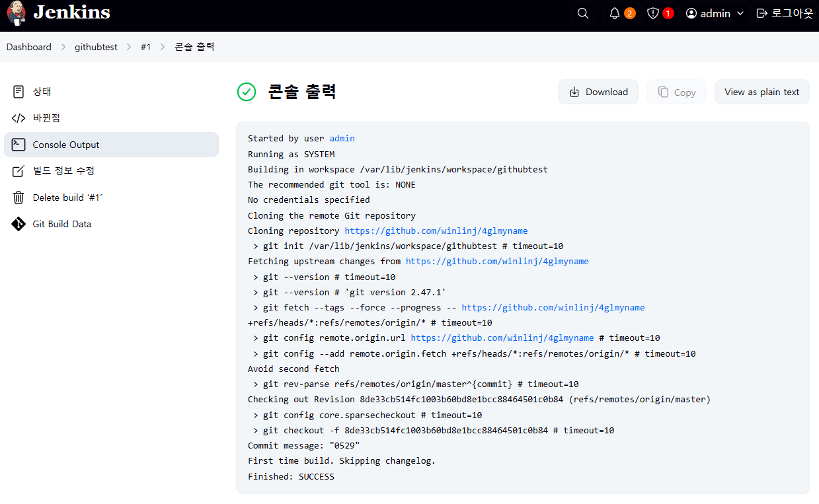Click the Git Build Data diamond icon
The image size is (819, 504).
click(x=19, y=224)
